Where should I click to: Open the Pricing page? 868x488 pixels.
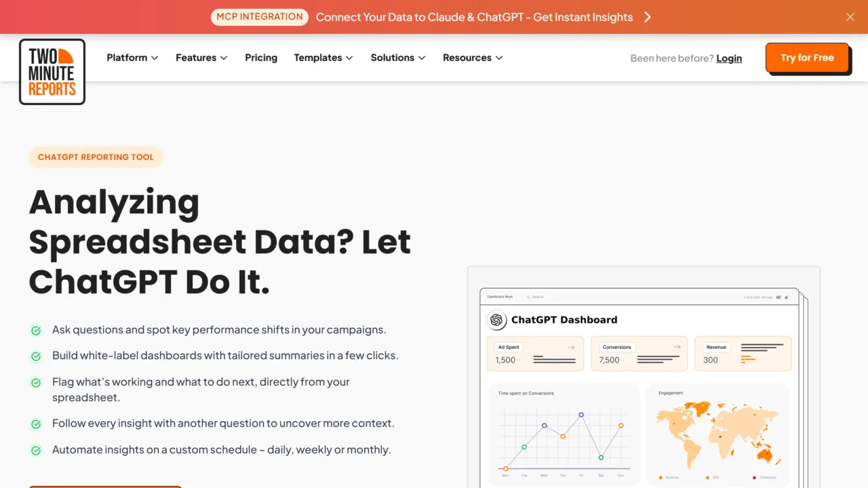[261, 58]
